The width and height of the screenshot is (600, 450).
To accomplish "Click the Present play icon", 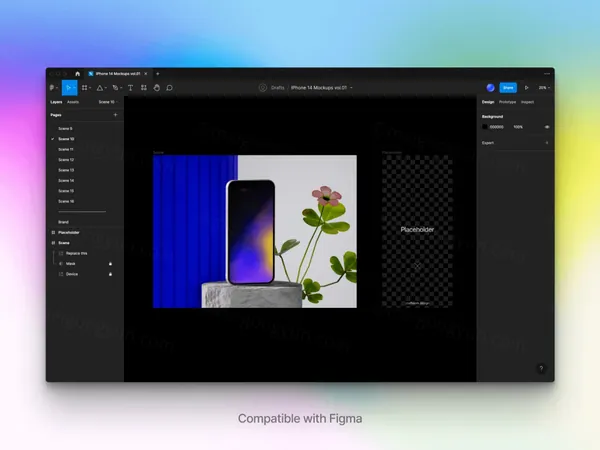I will (x=527, y=88).
